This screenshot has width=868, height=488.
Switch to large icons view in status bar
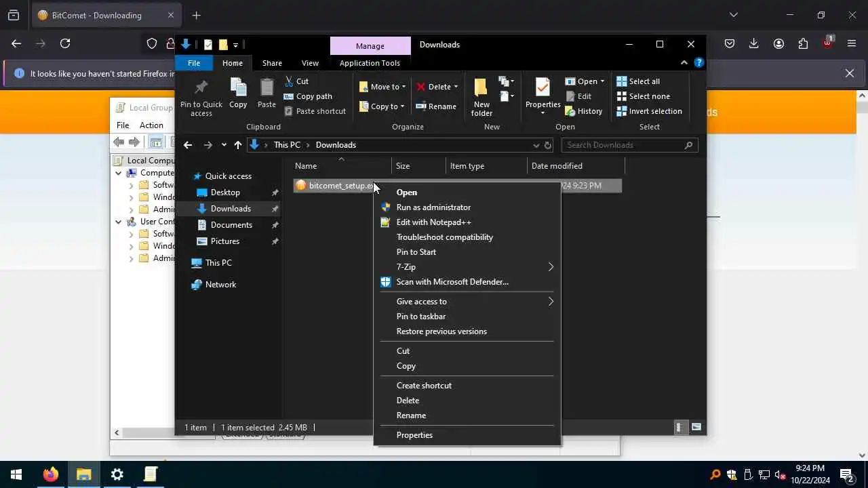(696, 427)
